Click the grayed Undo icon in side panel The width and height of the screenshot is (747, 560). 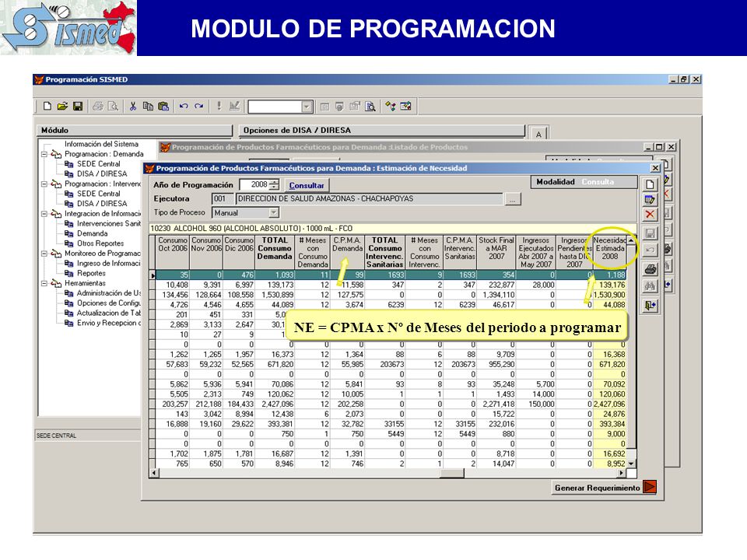(650, 249)
